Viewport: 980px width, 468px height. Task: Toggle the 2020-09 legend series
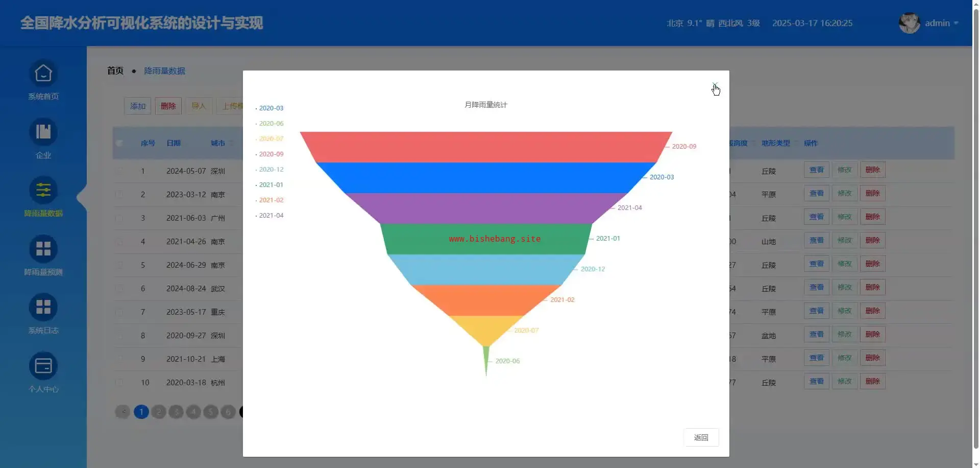click(x=269, y=154)
